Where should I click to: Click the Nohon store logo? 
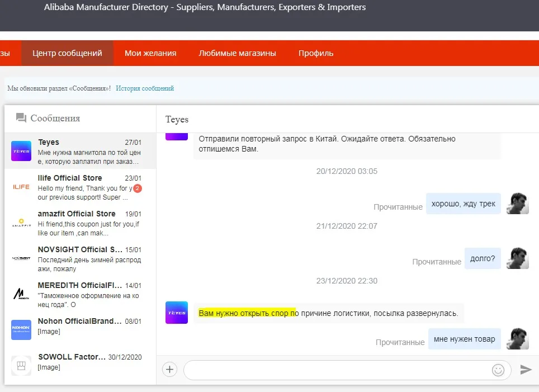click(21, 330)
